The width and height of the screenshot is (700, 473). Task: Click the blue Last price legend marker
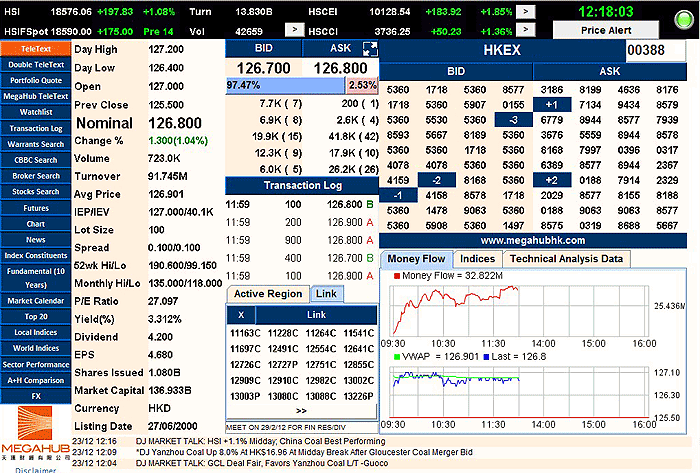pyautogui.click(x=486, y=355)
